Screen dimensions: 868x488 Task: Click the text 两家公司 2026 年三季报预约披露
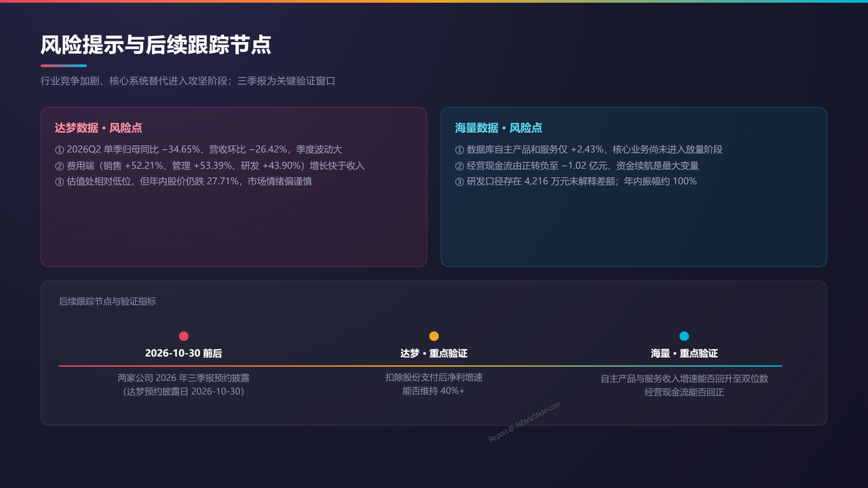pyautogui.click(x=184, y=378)
